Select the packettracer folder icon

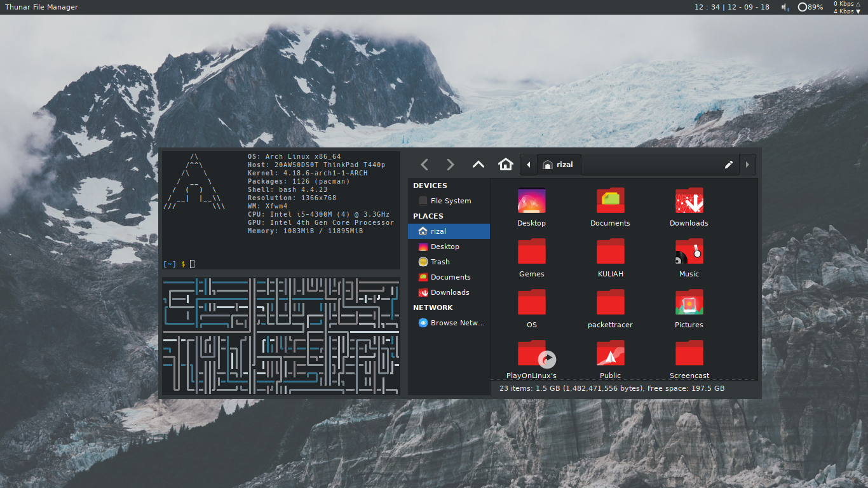coord(610,302)
